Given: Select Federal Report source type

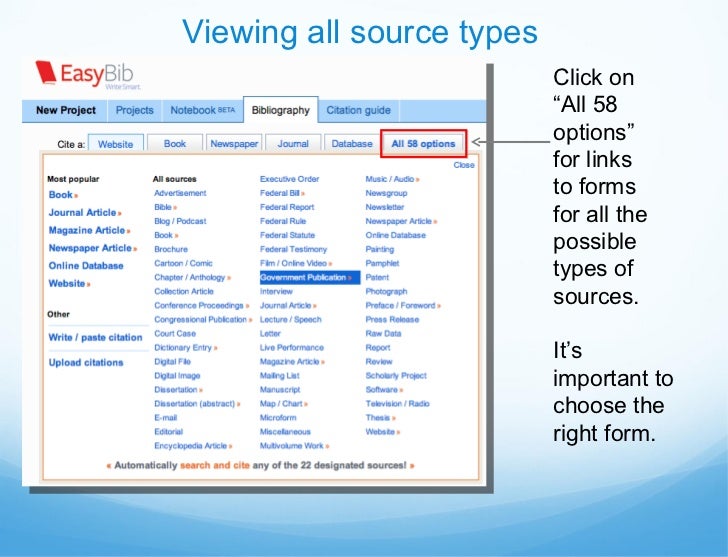Looking at the screenshot, I should point(287,207).
